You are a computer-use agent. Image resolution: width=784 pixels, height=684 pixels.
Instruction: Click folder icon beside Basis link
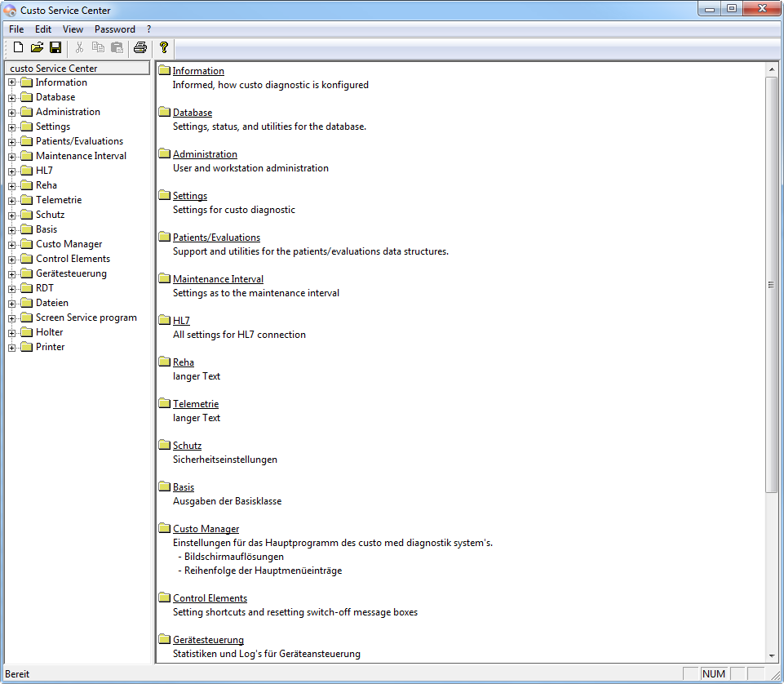[x=165, y=486]
